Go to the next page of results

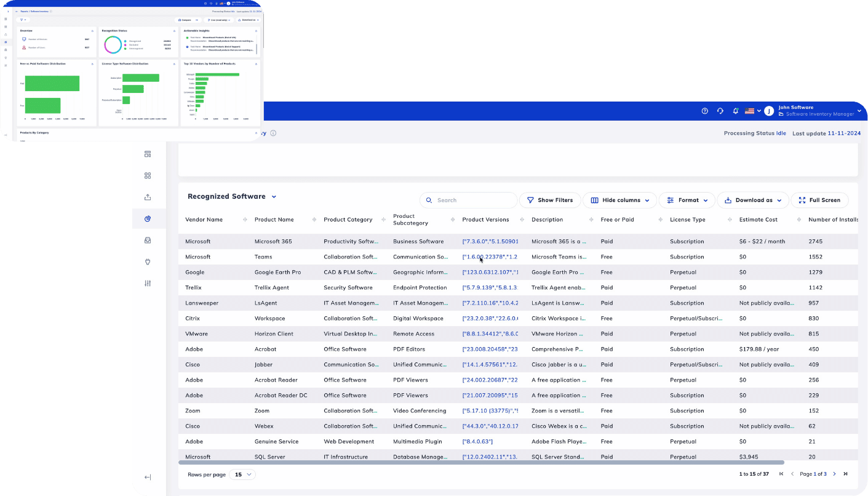tap(834, 474)
